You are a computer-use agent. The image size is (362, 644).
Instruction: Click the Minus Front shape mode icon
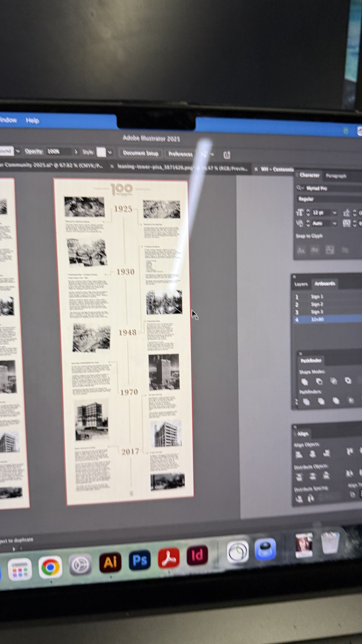pyautogui.click(x=319, y=382)
